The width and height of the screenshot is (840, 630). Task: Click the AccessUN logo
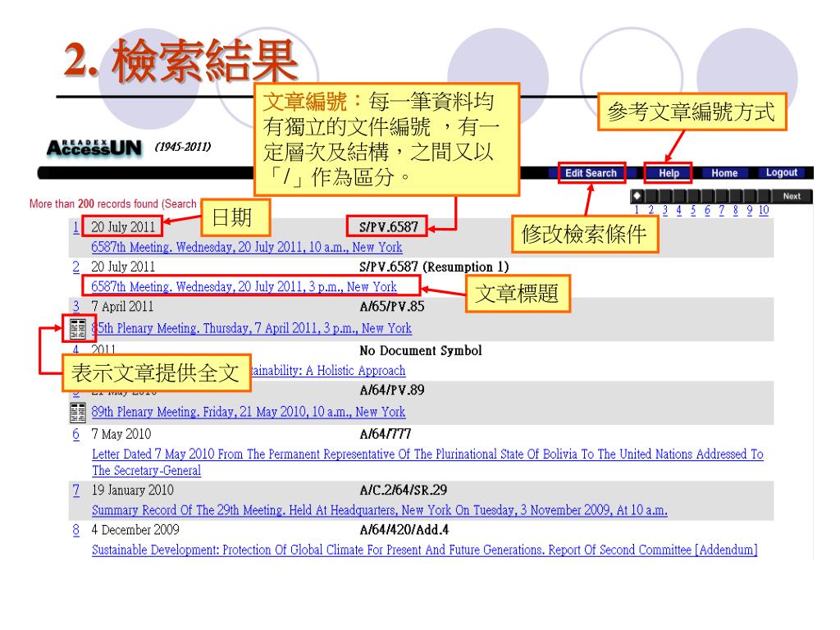click(94, 148)
